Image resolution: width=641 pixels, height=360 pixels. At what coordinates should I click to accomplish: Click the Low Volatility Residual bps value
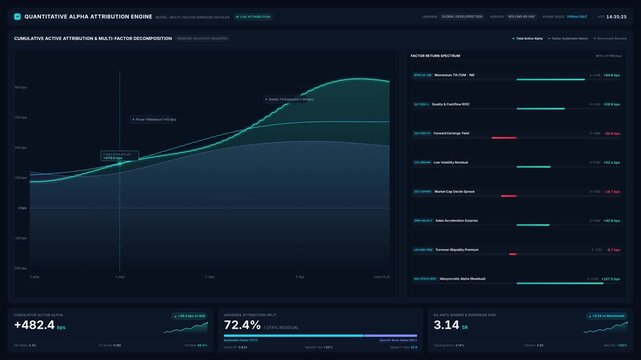tap(612, 163)
